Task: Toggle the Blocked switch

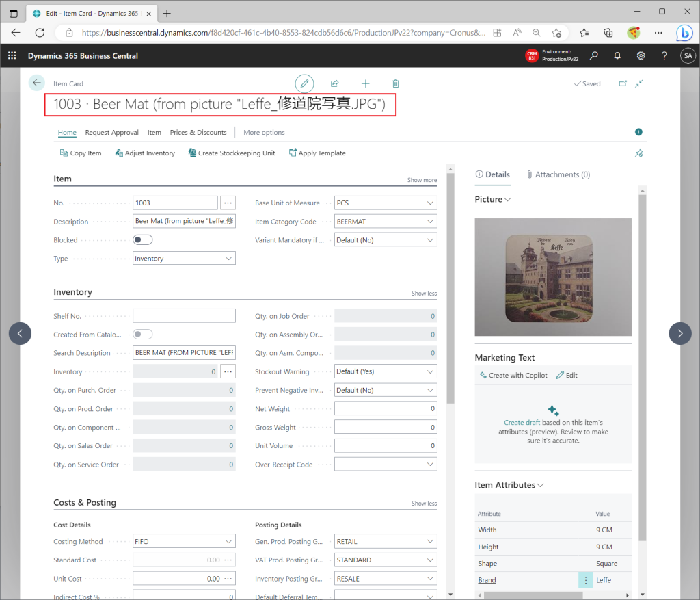Action: coord(143,240)
